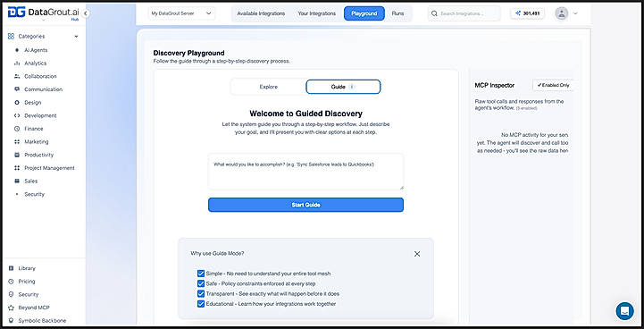The height and width of the screenshot is (329, 644).
Task: Click the Symbolic Backbone icon
Action: (x=11, y=320)
